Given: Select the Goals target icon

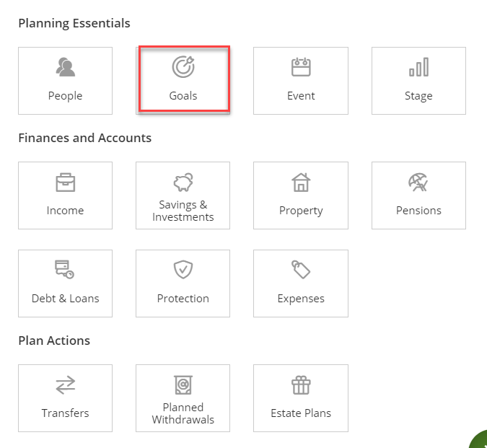Looking at the screenshot, I should tap(183, 67).
